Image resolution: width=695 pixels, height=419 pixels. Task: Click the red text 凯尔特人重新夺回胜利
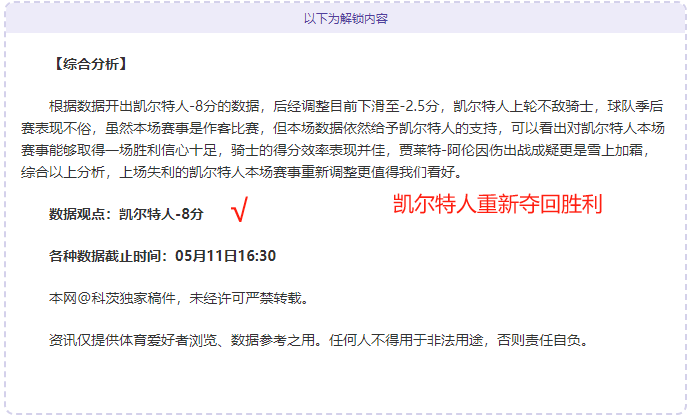497,204
